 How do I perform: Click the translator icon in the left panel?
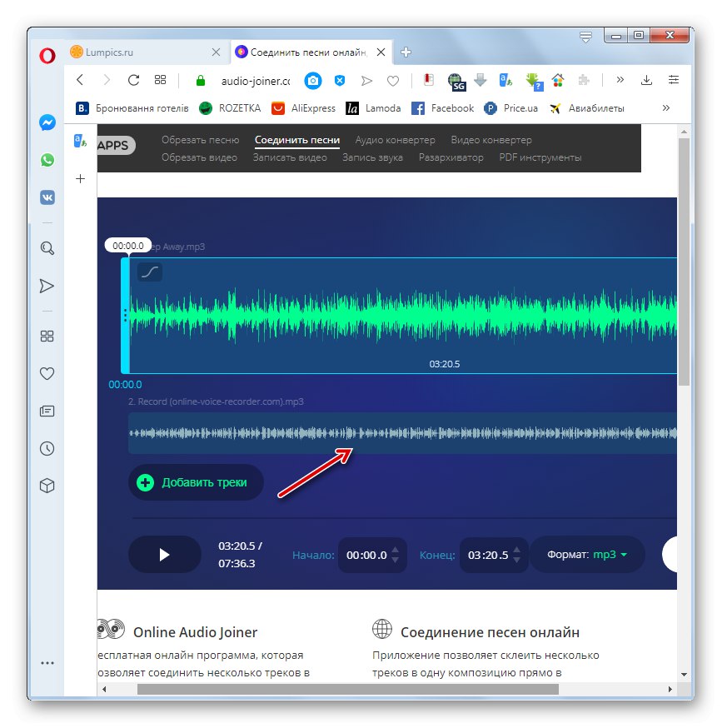pyautogui.click(x=80, y=141)
